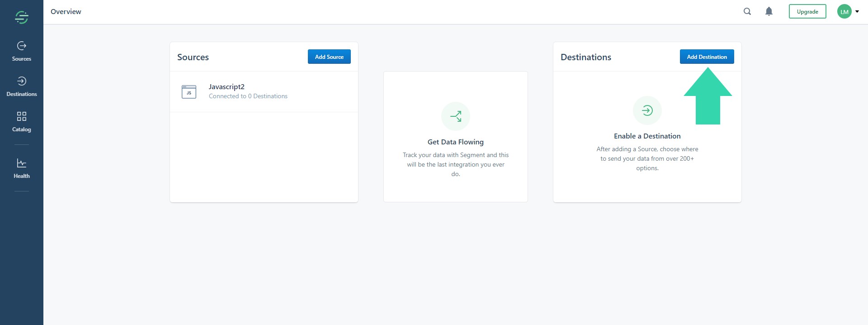Click the search magnifier icon

click(x=747, y=12)
